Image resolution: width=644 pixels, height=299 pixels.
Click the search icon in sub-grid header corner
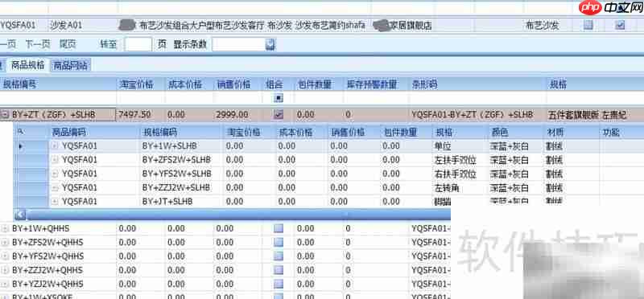click(x=21, y=132)
